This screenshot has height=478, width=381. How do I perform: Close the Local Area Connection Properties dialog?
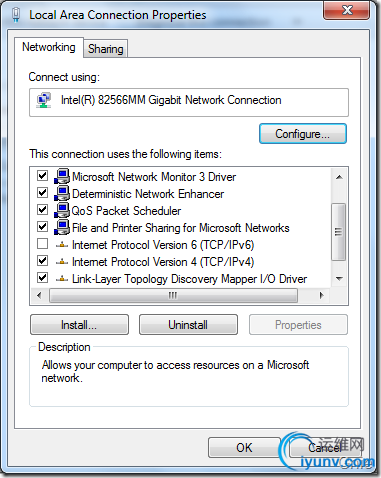pyautogui.click(x=346, y=10)
